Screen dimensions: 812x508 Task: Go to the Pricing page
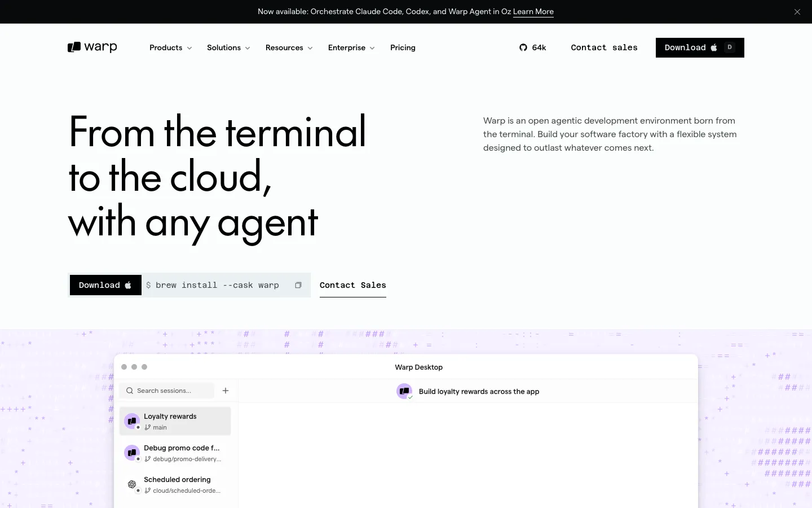click(403, 48)
